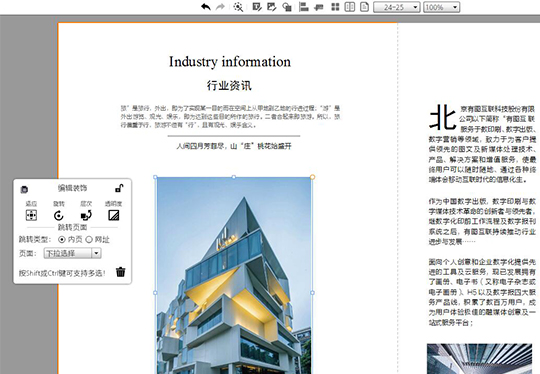Click the rotate icon in edit panel

coord(59,216)
